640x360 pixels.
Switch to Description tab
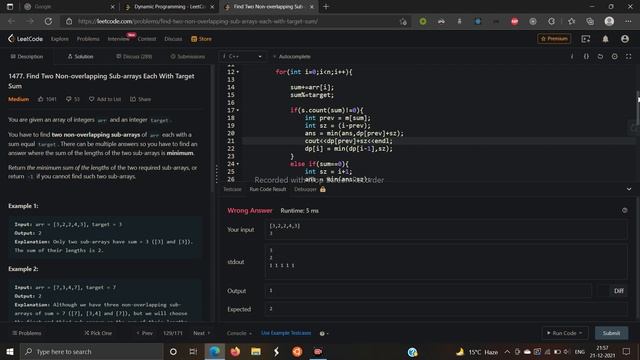pos(27,56)
